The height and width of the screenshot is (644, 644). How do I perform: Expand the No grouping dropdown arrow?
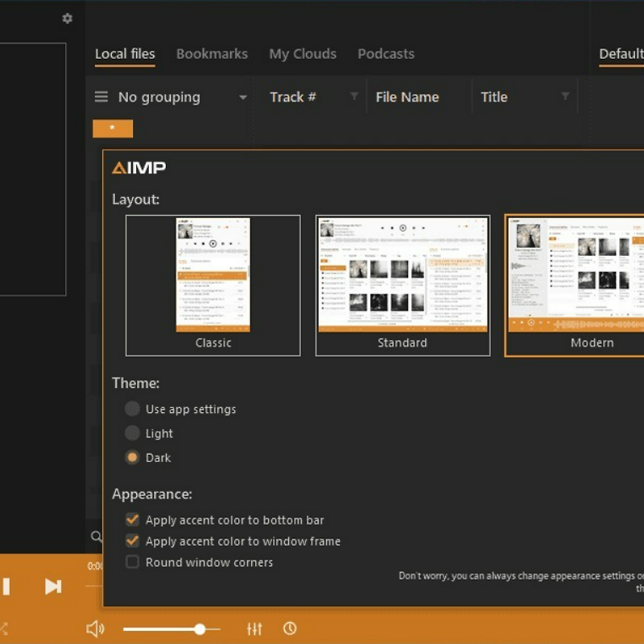click(242, 97)
